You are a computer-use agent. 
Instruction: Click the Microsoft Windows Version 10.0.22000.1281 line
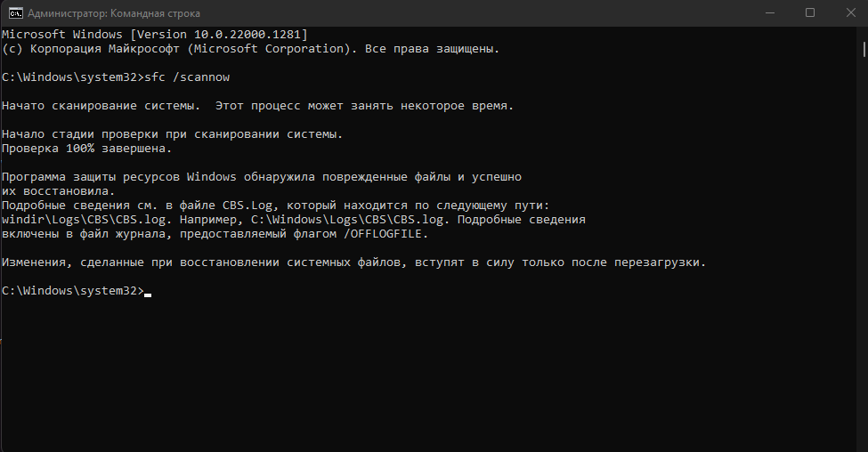pos(154,35)
